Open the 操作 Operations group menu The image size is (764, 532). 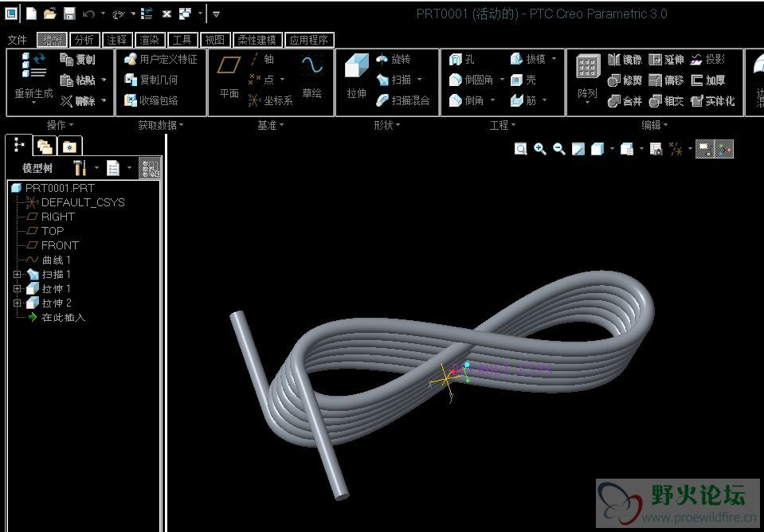tap(60, 125)
